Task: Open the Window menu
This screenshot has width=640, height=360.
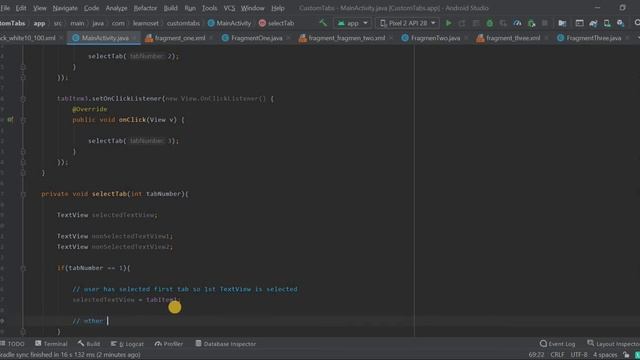Action: pos(253,8)
